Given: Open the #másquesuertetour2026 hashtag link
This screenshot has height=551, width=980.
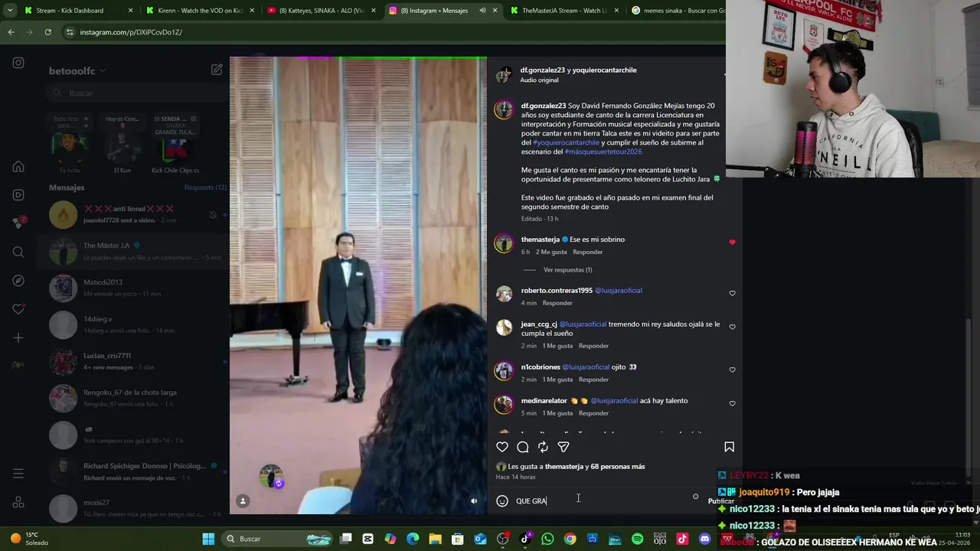Looking at the screenshot, I should tap(603, 152).
